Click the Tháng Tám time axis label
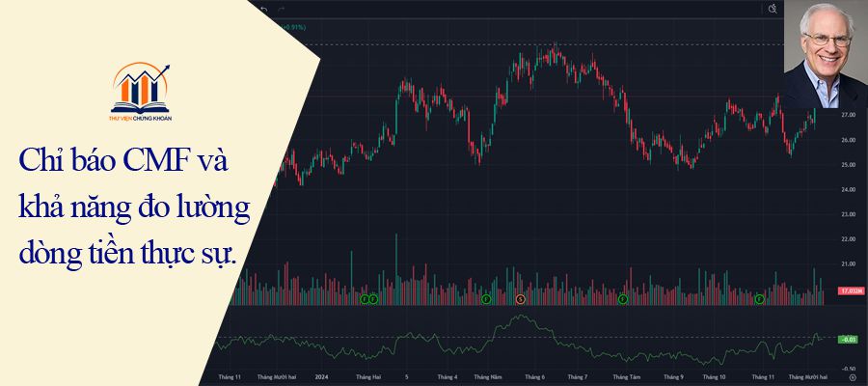868x386 pixels. (625, 377)
